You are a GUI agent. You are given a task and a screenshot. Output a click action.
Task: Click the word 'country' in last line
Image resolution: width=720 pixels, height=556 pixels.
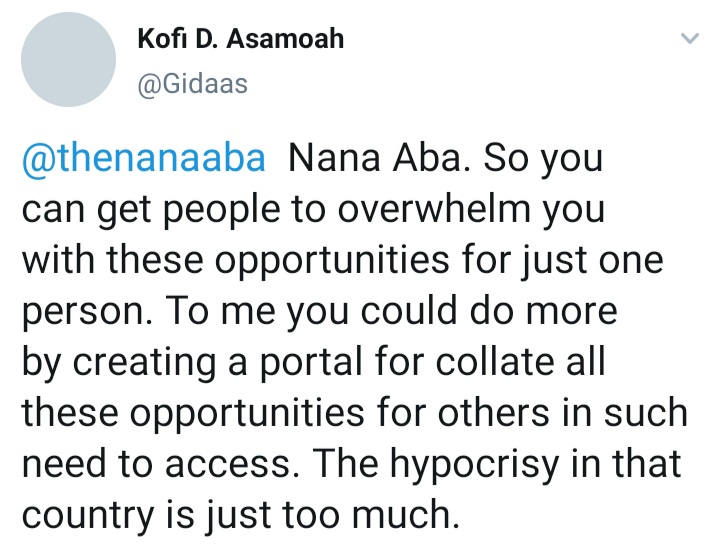click(87, 516)
